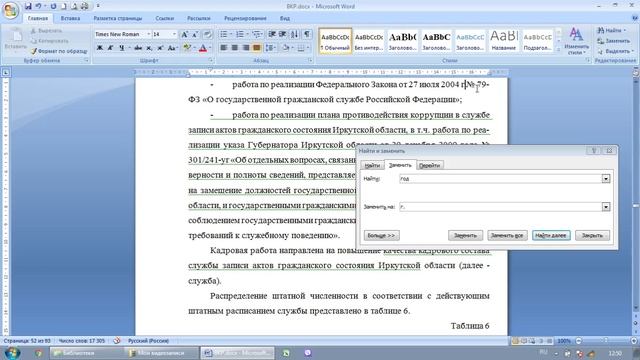
Task: Apply strikethrough formatting
Action: pyautogui.click(x=138, y=48)
